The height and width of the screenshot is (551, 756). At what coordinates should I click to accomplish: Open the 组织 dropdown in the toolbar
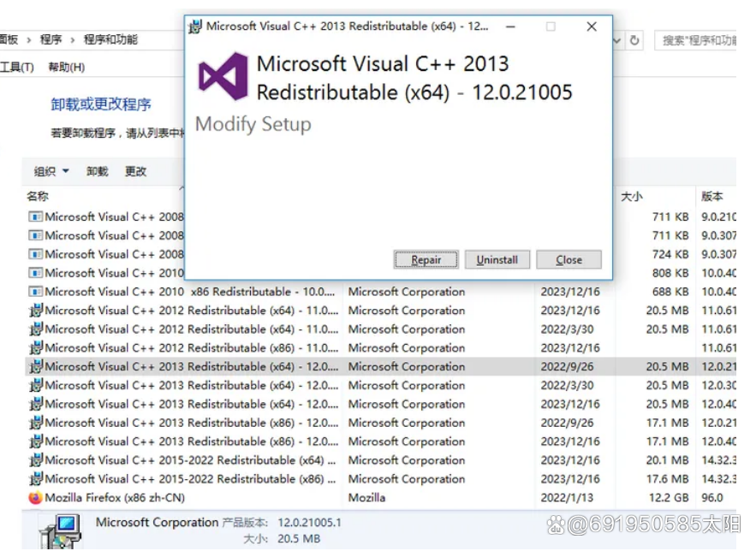point(51,171)
